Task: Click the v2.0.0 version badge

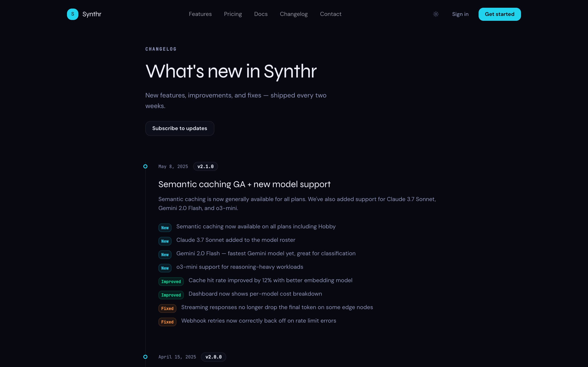Action: (214, 357)
